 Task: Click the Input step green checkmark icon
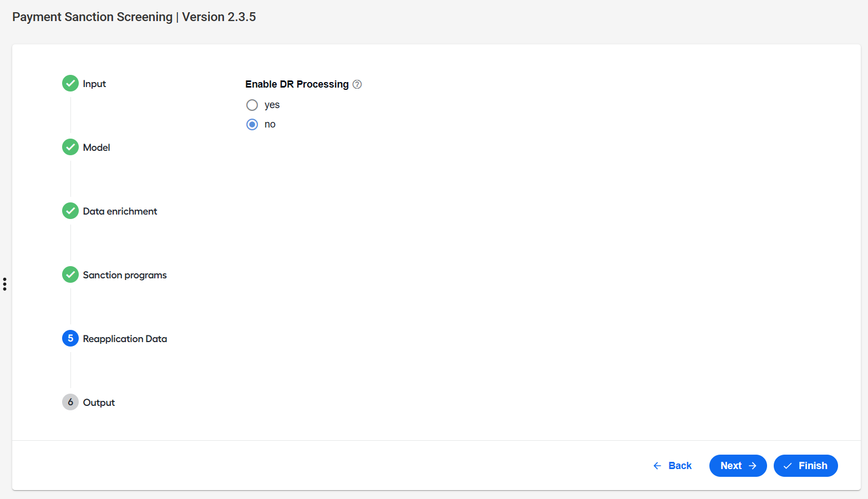point(70,83)
